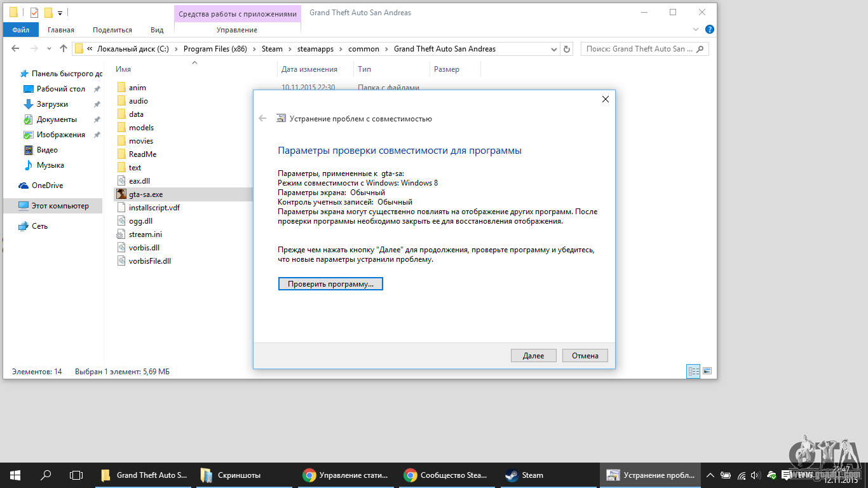Click the search box for Grand Theft Auto San
Viewport: 868px width, 488px height.
point(644,49)
